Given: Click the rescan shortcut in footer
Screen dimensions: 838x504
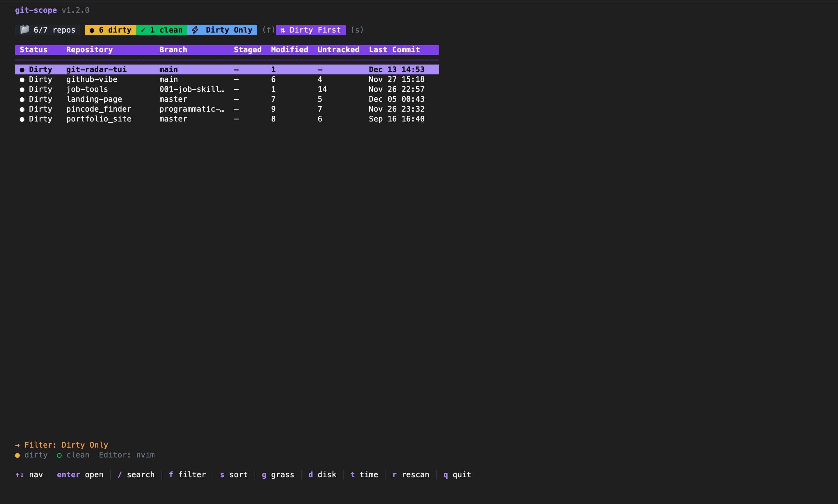Looking at the screenshot, I should [411, 474].
